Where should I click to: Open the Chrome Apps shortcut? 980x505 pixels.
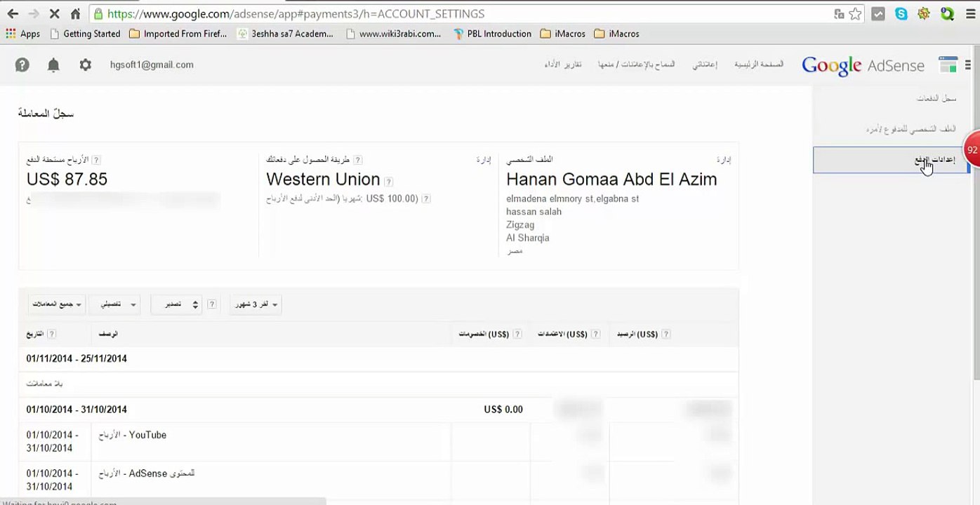pos(23,34)
